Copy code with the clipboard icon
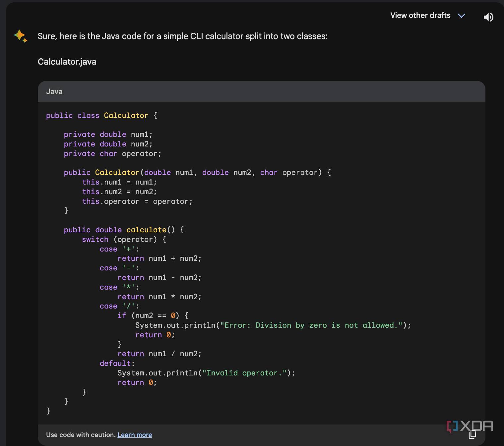Screen dimensions: 504x446 tap(472, 434)
